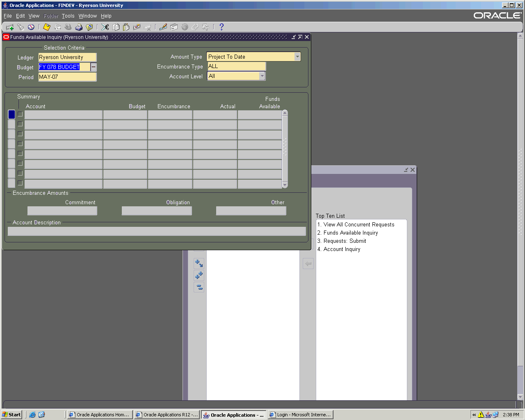Click the Show Navigator compass icon
Image resolution: width=525 pixels, height=420 pixels.
click(x=31, y=27)
